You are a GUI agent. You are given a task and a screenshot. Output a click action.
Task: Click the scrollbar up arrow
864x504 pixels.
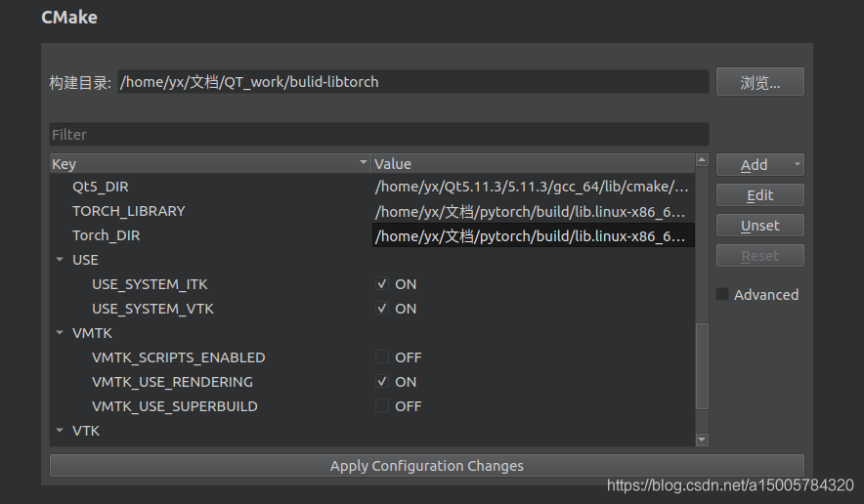click(702, 160)
